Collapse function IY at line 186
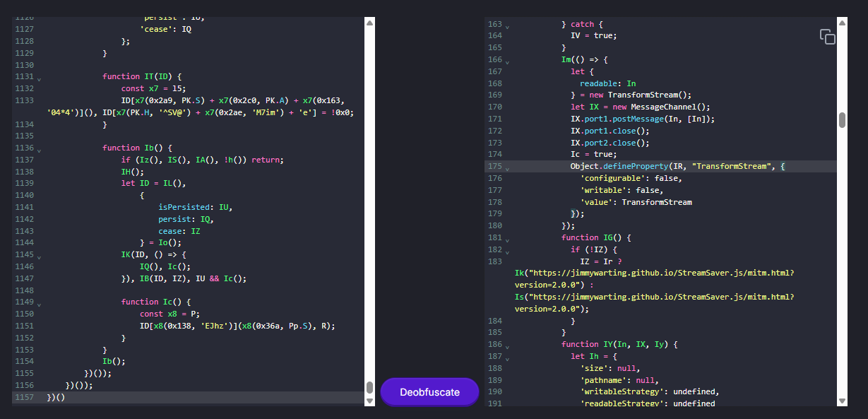This screenshot has height=419, width=868. (507, 346)
